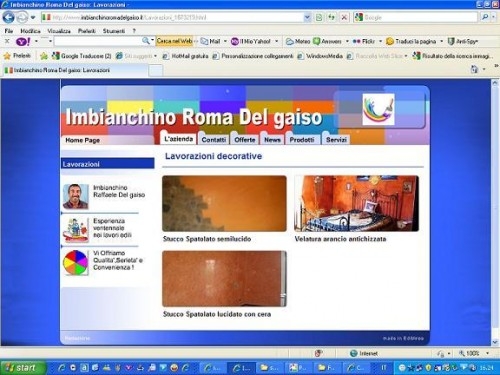Open the Stucco Spatolato semilucido thumbnail
Viewport: 500px width, 375px height.
click(x=224, y=203)
